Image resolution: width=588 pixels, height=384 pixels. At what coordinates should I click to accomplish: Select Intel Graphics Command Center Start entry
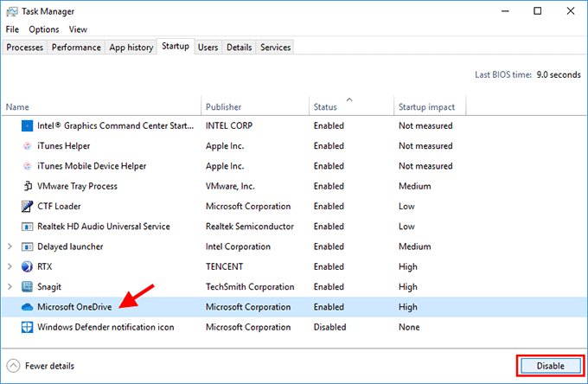(x=116, y=126)
